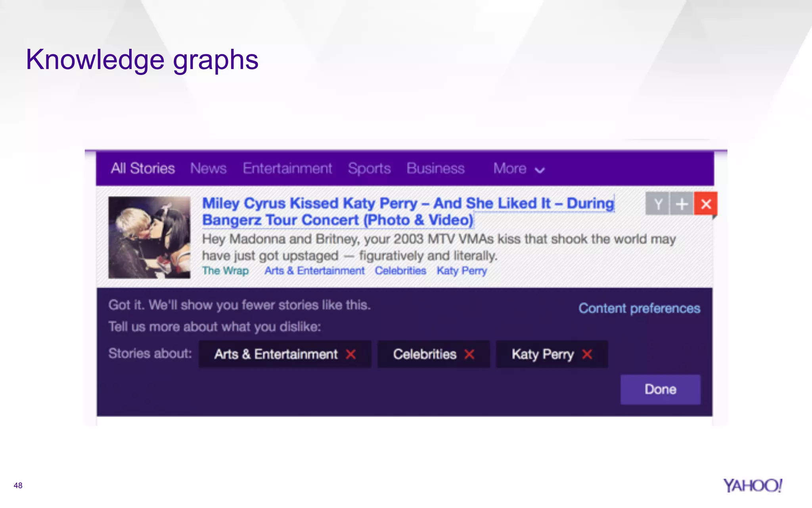Click the plus icon on the story
The width and height of the screenshot is (812, 508).
(682, 204)
